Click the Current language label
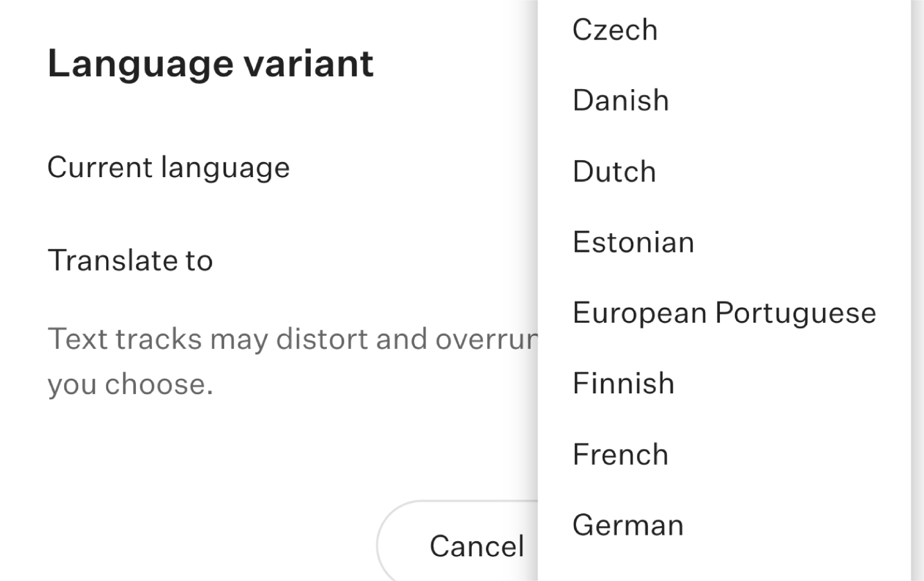 [x=168, y=168]
